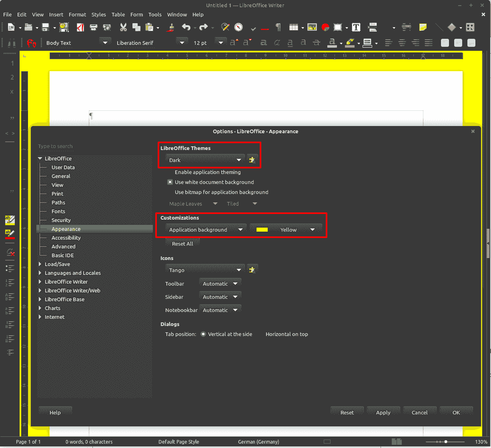Click the Apply button
The height and width of the screenshot is (448, 491).
pyautogui.click(x=383, y=412)
